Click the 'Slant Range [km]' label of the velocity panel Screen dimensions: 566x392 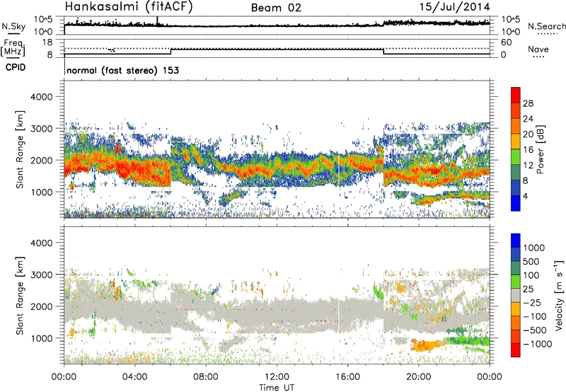point(20,295)
